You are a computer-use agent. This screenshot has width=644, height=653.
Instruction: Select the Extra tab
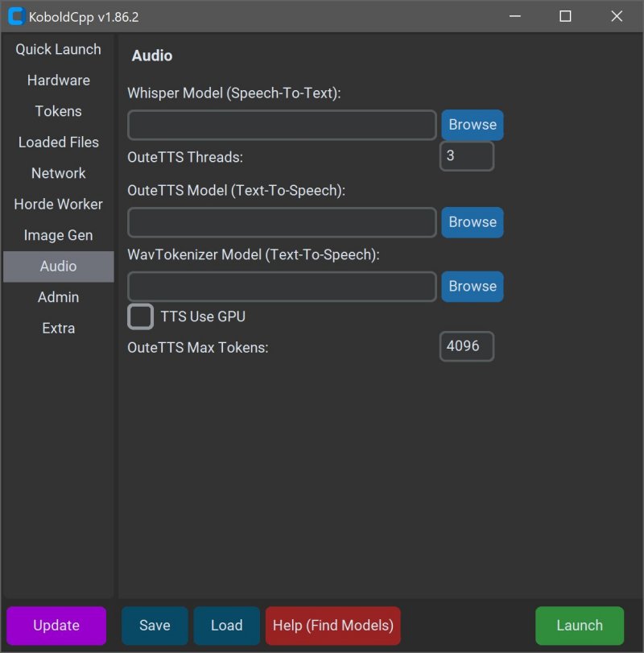coord(59,329)
